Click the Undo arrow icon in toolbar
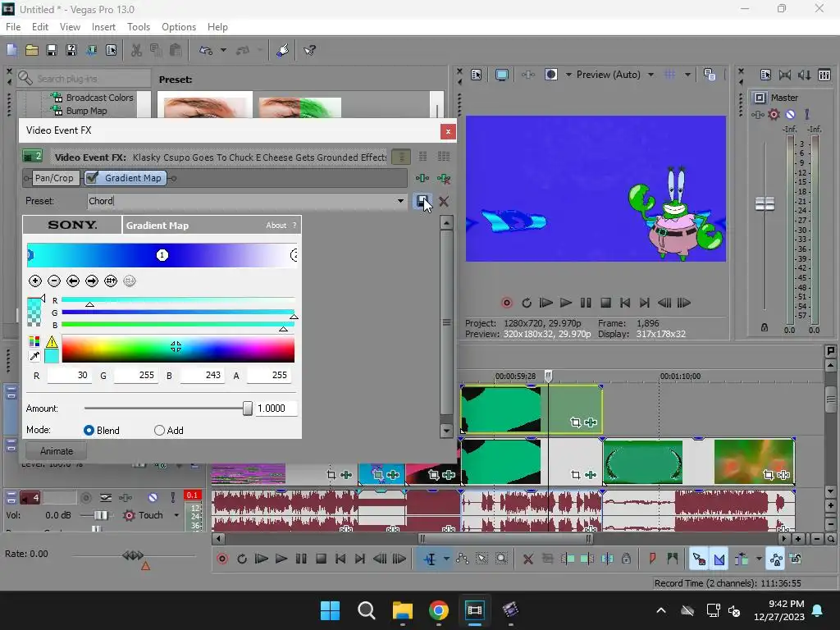This screenshot has height=630, width=840. coord(206,50)
